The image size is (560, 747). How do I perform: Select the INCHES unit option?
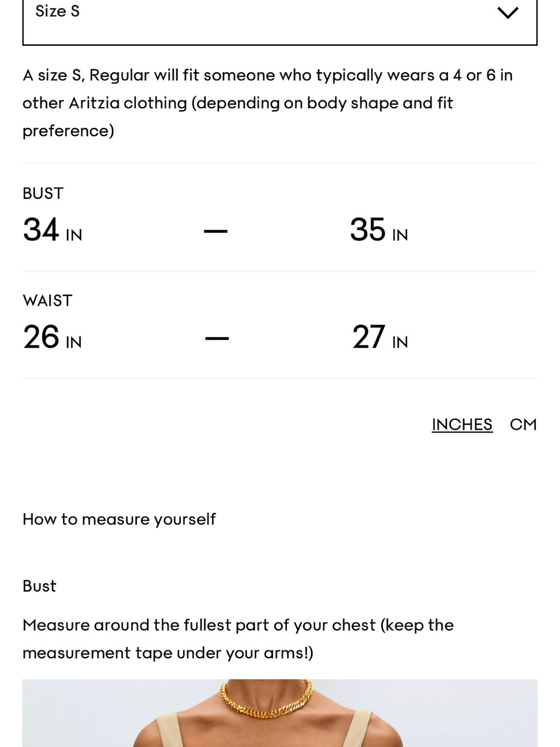tap(462, 425)
